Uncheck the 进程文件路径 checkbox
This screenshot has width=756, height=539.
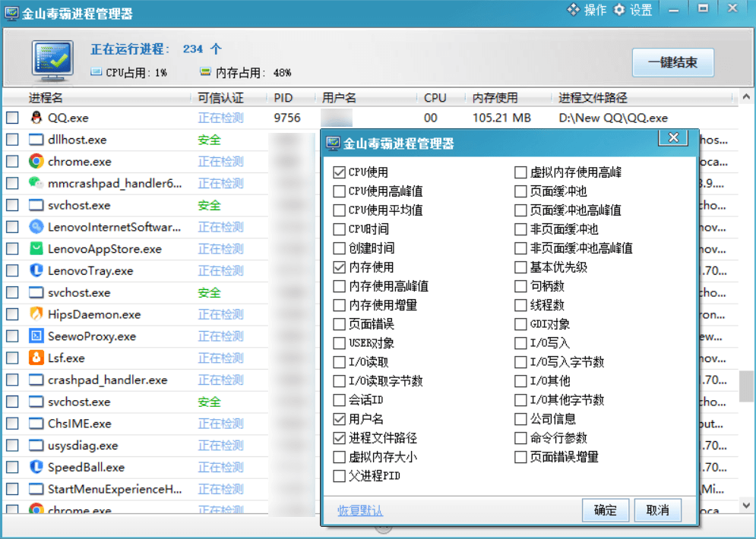point(340,438)
